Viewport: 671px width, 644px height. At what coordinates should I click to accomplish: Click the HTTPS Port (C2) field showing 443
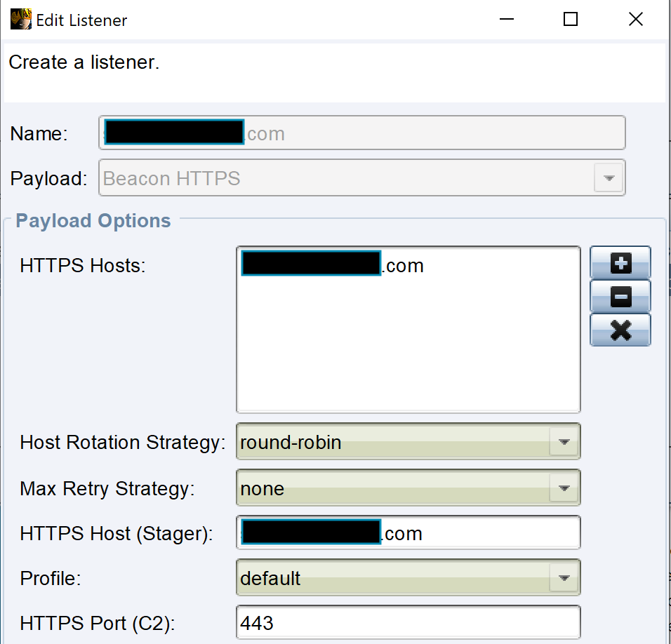pyautogui.click(x=408, y=623)
